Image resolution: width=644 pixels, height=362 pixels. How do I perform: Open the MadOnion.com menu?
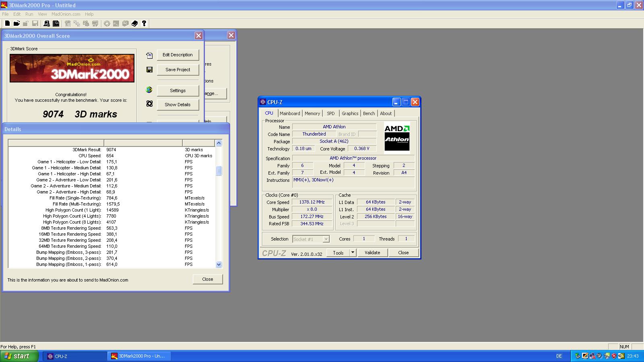click(66, 14)
